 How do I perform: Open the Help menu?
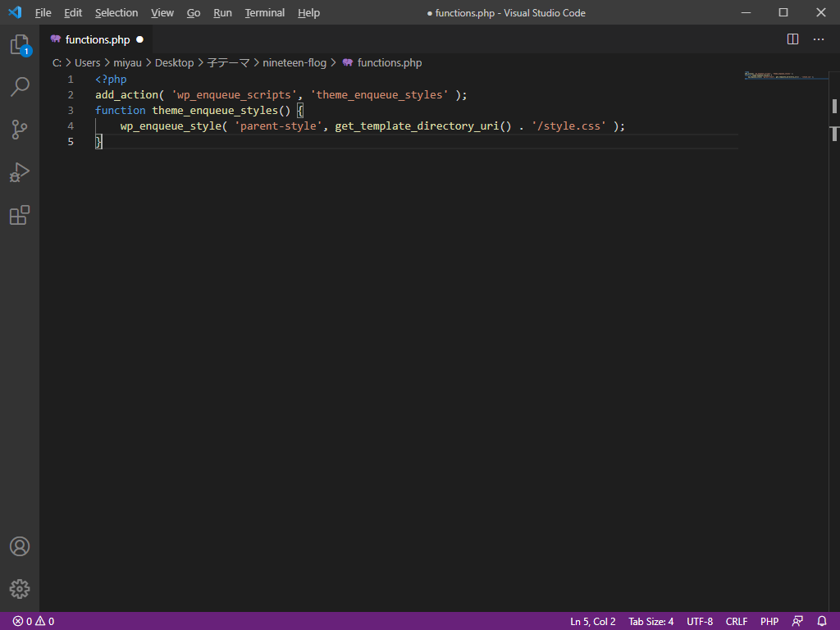coord(308,13)
